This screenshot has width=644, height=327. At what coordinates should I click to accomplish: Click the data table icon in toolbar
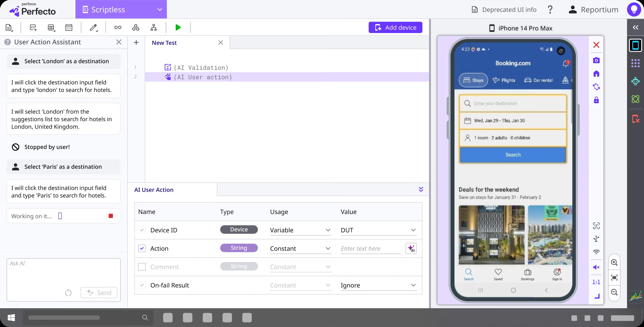[51, 28]
